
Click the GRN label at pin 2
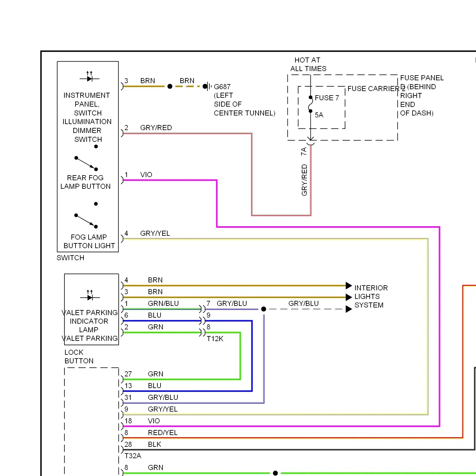click(x=155, y=327)
